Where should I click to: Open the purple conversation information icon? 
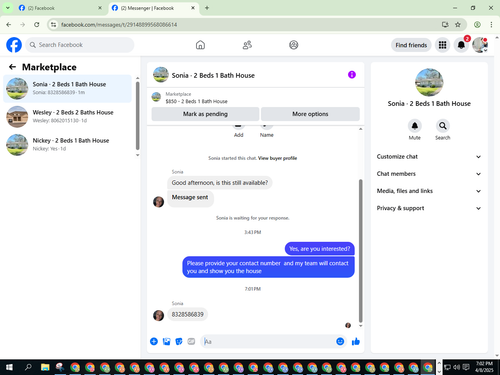pos(352,75)
